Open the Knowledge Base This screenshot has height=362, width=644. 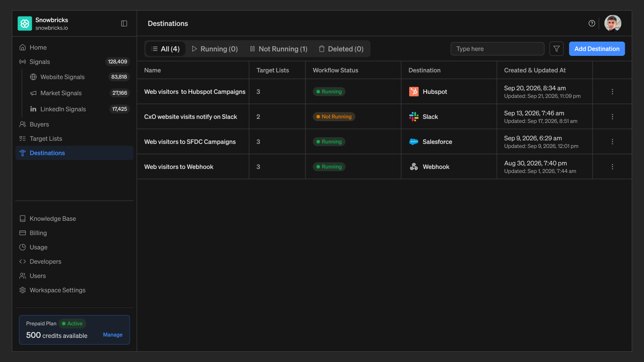[74, 219]
